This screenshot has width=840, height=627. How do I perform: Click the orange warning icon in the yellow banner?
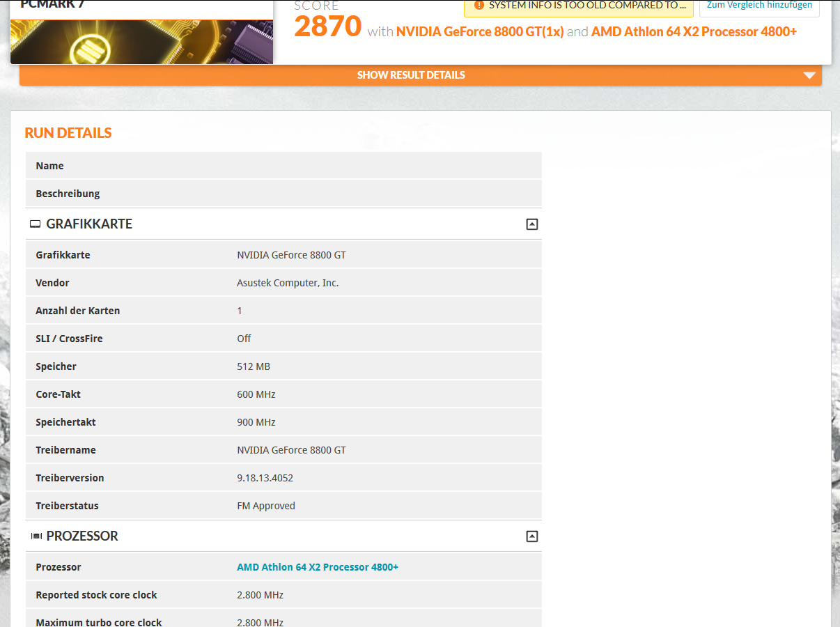coord(478,5)
